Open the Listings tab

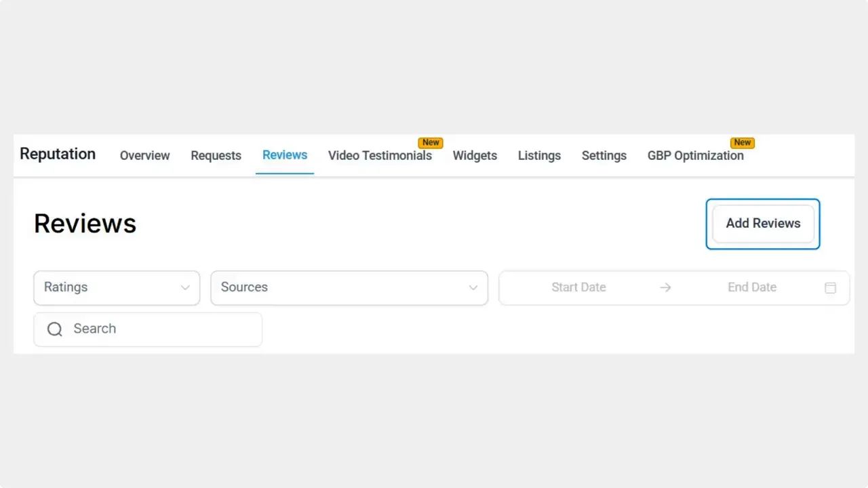tap(539, 155)
